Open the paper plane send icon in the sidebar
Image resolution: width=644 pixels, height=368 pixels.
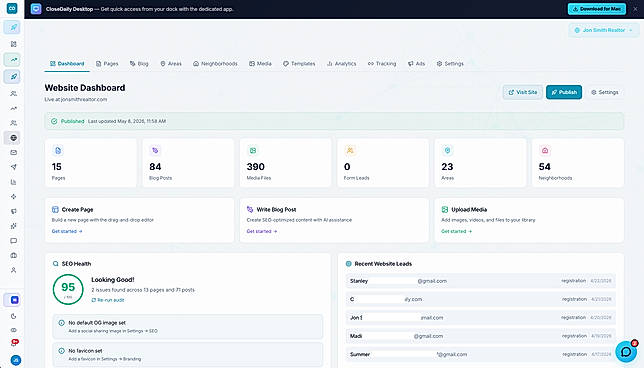(x=14, y=167)
